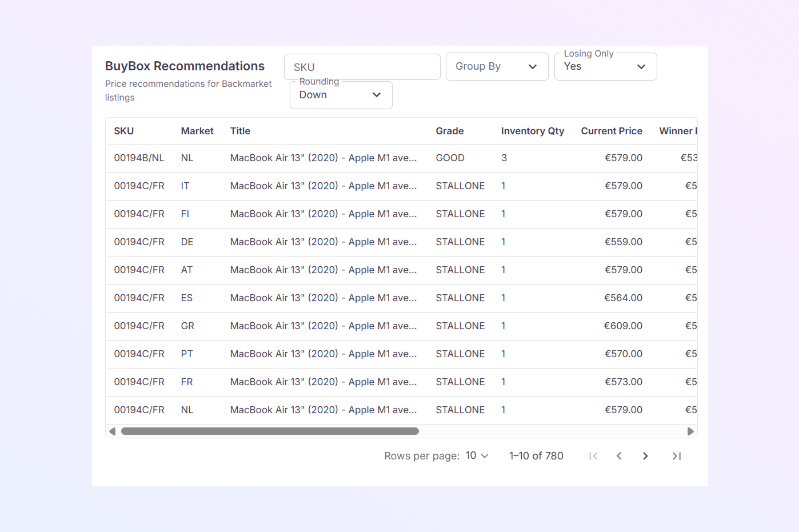Click the €609.00 current price
This screenshot has height=532, width=799.
pyautogui.click(x=624, y=326)
